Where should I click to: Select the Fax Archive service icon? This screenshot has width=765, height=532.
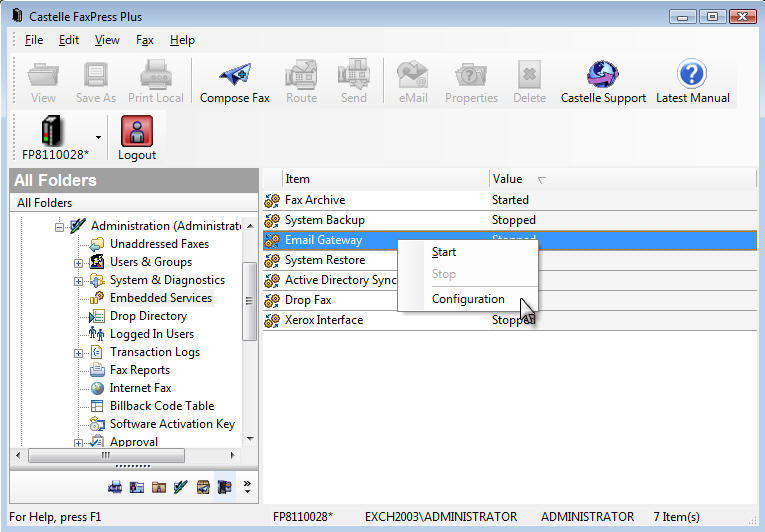pyautogui.click(x=272, y=200)
